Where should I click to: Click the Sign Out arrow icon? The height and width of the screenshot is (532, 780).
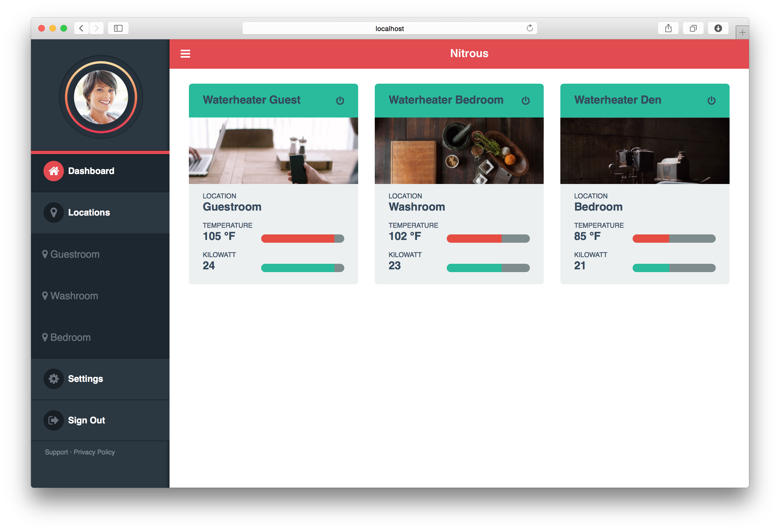point(54,420)
